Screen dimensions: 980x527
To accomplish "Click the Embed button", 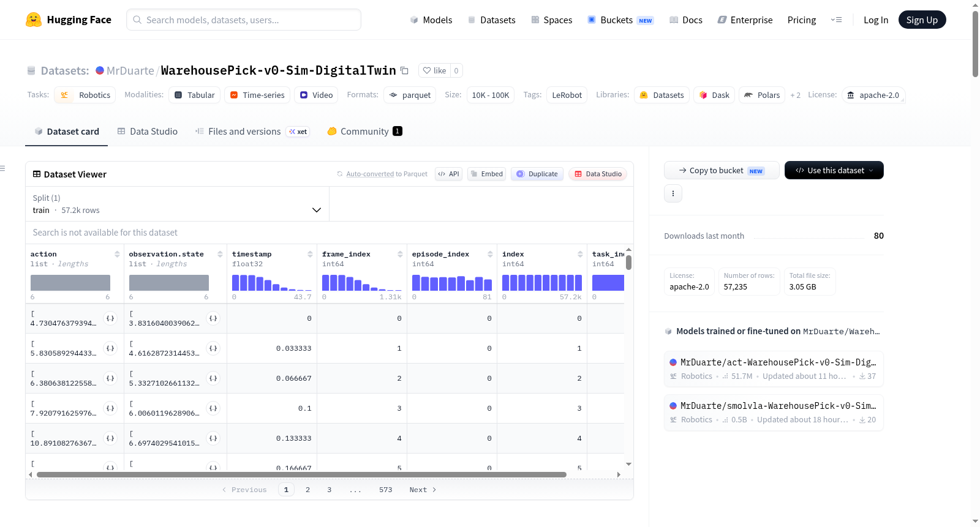I will [x=487, y=174].
